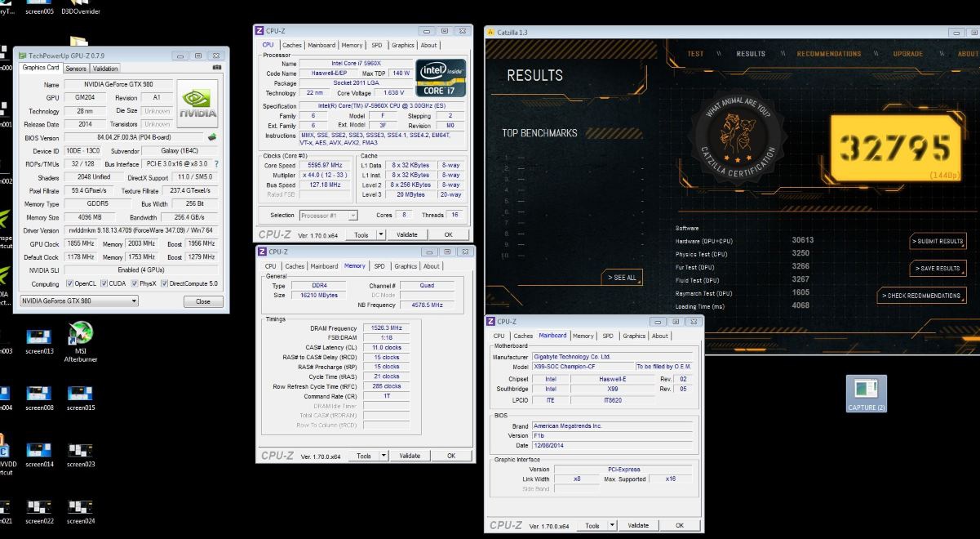This screenshot has height=539, width=980.
Task: Open the SPD tab in the top CPU-Z window
Action: (x=377, y=46)
